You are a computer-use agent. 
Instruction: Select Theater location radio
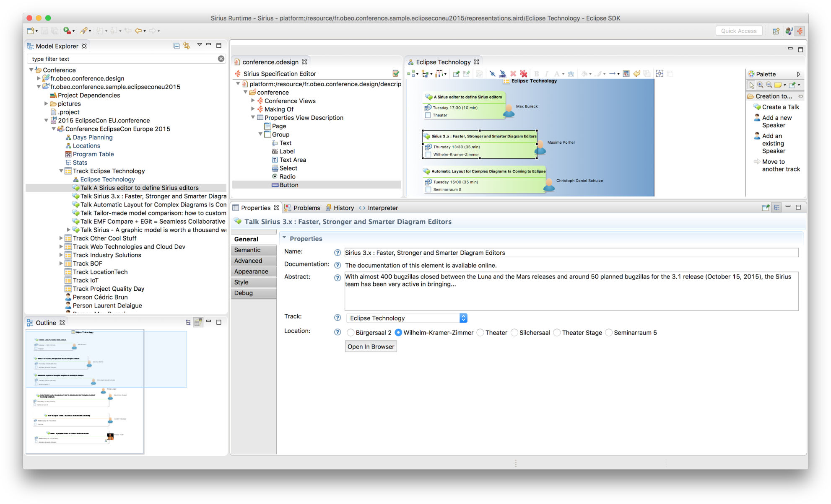480,333
